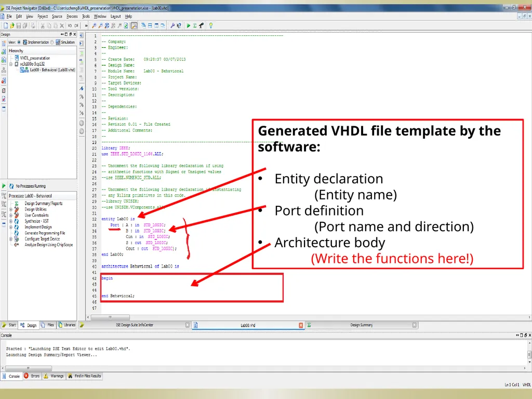The width and height of the screenshot is (532, 399).
Task: Collapse the xc3s100e-5cp132 device node
Action: click(x=11, y=64)
